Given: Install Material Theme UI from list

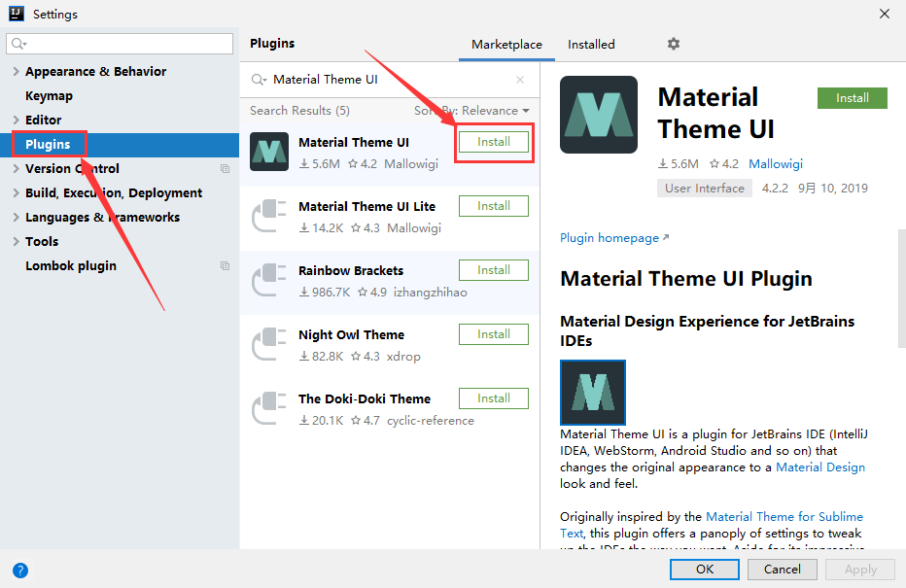Looking at the screenshot, I should pyautogui.click(x=494, y=142).
